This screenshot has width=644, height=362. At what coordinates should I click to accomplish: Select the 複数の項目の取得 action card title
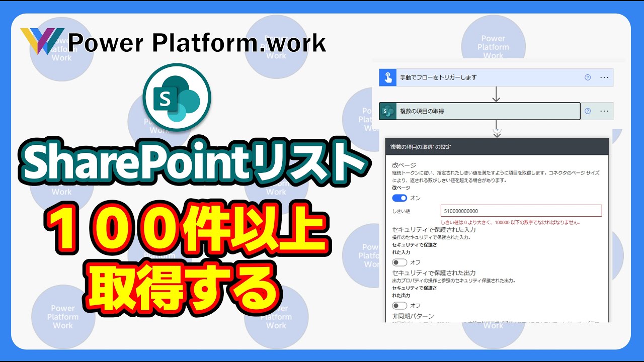tap(422, 111)
